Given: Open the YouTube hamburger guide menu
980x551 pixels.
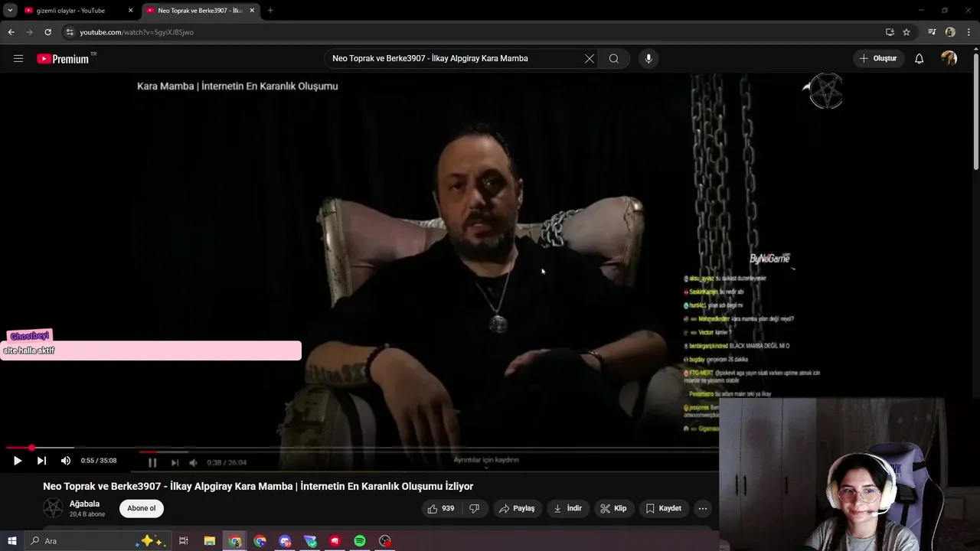Looking at the screenshot, I should [x=18, y=58].
